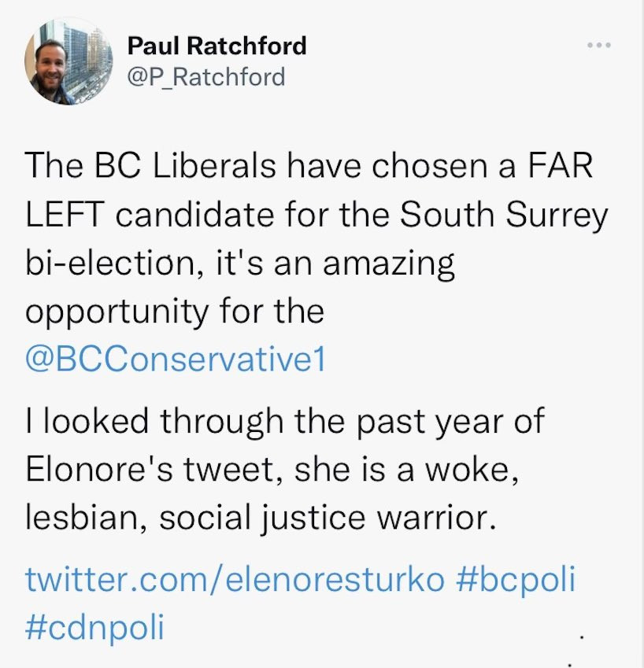Viewport: 644px width, 668px height.
Task: Open the Paul Ratchford display name
Action: pyautogui.click(x=217, y=46)
